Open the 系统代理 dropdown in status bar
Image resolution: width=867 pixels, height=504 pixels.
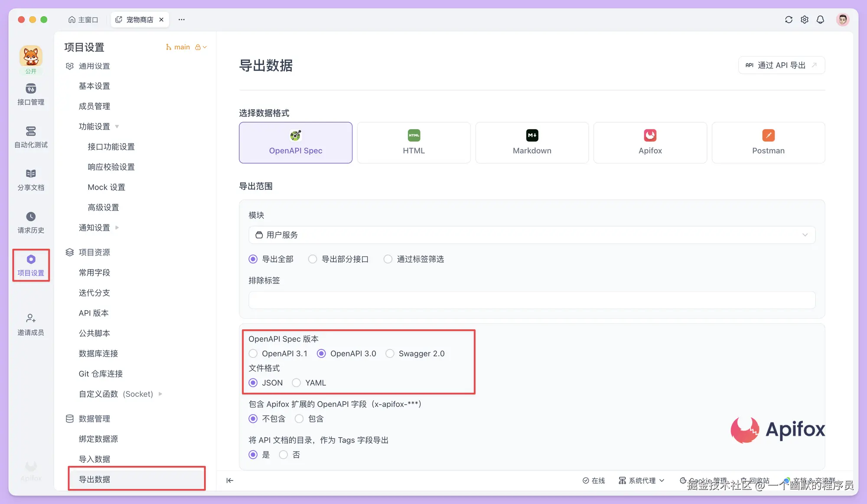click(x=642, y=480)
